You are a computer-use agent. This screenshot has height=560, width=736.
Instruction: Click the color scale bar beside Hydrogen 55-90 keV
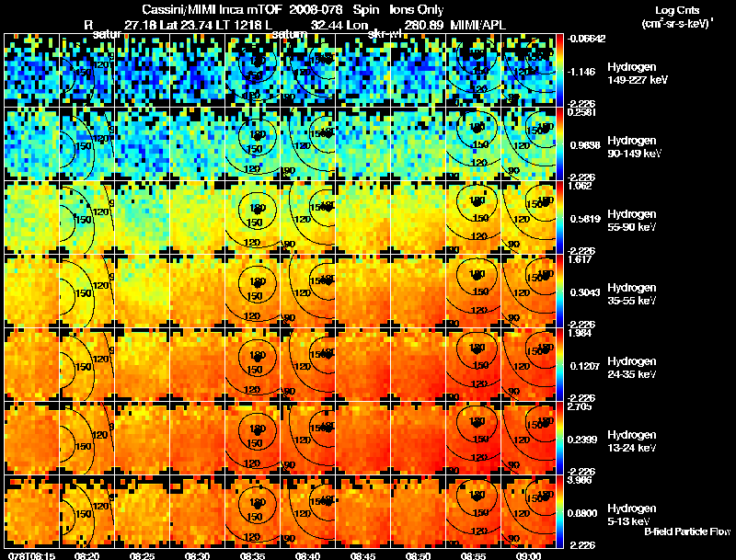click(x=559, y=218)
